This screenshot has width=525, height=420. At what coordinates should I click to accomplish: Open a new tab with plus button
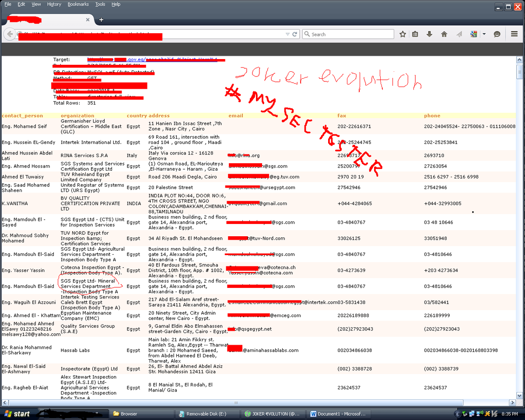101,20
